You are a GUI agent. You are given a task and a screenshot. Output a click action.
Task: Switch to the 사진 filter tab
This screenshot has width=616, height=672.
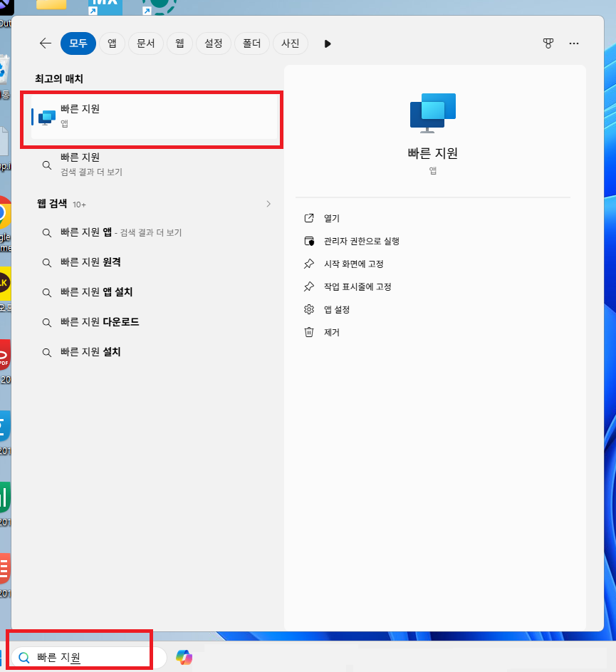point(290,43)
